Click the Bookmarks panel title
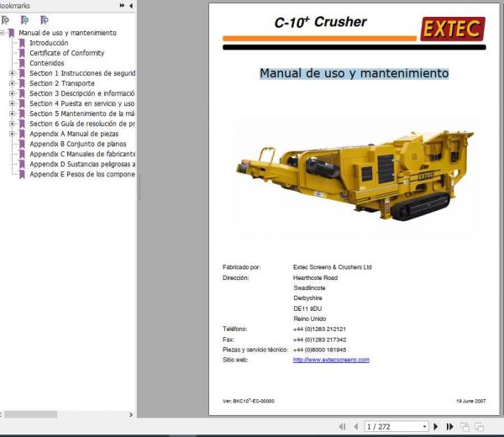This screenshot has height=437, width=504. (x=15, y=6)
